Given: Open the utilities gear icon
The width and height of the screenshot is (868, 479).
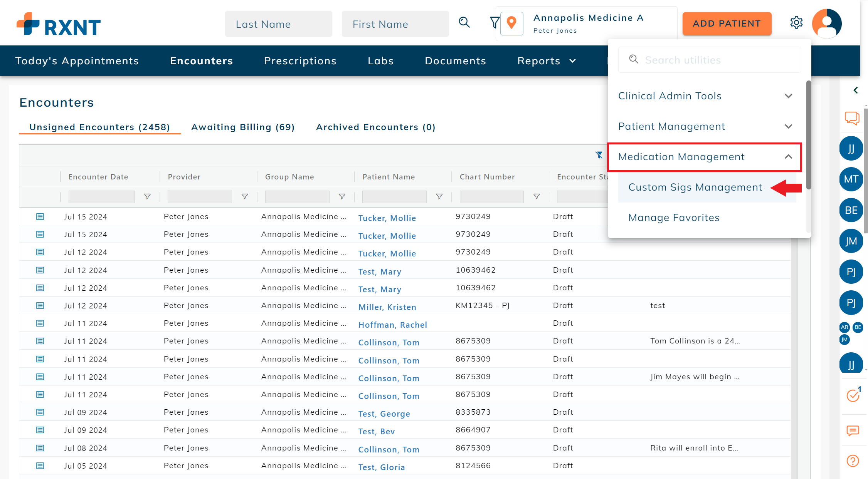Looking at the screenshot, I should 796,23.
